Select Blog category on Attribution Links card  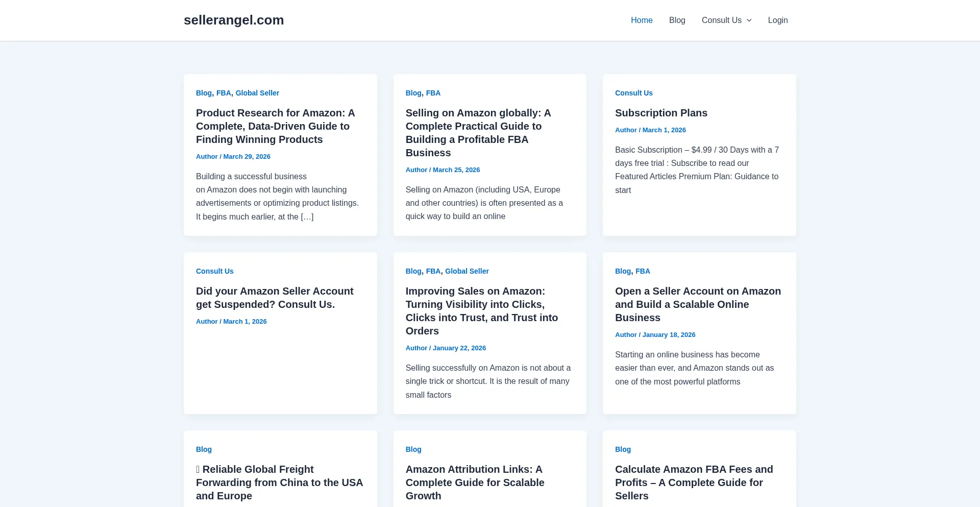click(x=413, y=449)
